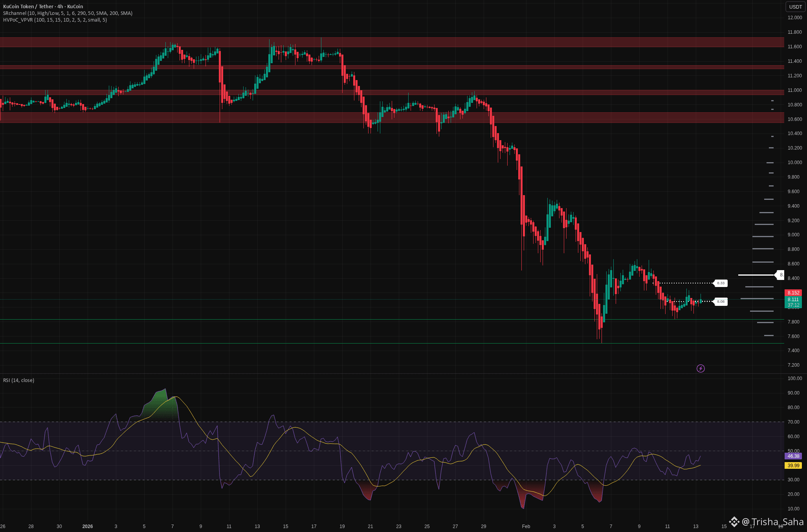Click the red 8.152 price label
Image resolution: width=807 pixels, height=532 pixels.
click(x=793, y=293)
